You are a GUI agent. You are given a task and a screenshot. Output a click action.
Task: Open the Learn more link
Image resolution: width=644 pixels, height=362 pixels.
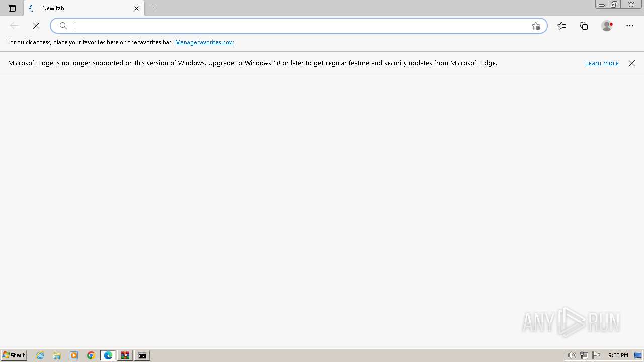coord(602,63)
